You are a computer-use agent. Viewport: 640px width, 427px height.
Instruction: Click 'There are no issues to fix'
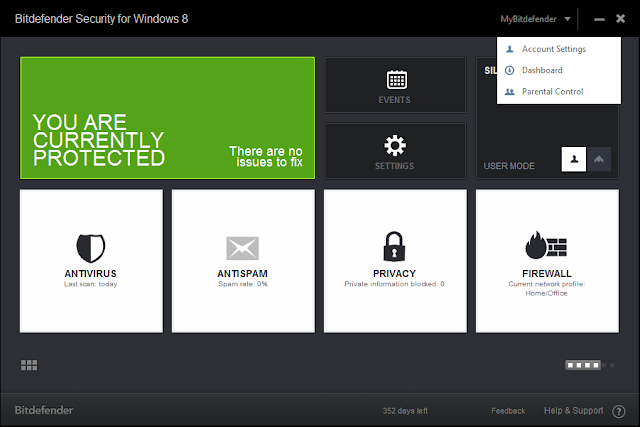pyautogui.click(x=266, y=157)
